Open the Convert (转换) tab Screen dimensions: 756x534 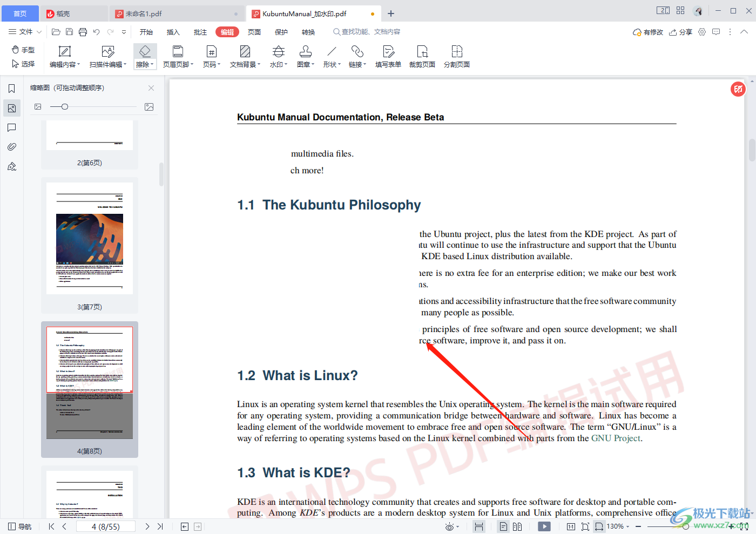click(308, 32)
